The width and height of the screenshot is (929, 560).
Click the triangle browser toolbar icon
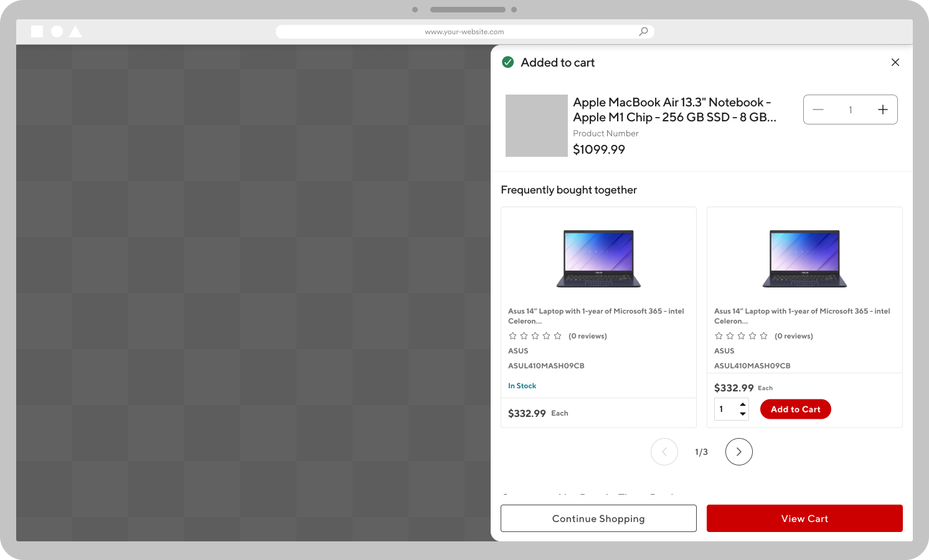pos(75,31)
